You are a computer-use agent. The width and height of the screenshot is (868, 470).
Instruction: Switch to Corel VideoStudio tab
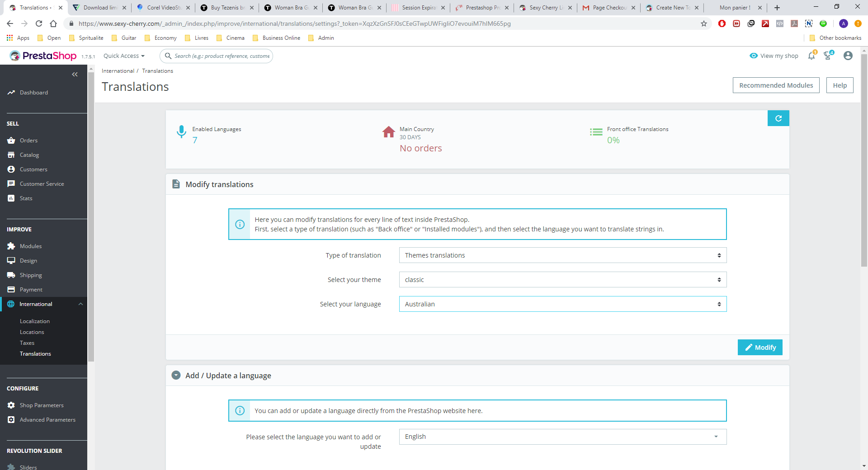click(x=164, y=8)
